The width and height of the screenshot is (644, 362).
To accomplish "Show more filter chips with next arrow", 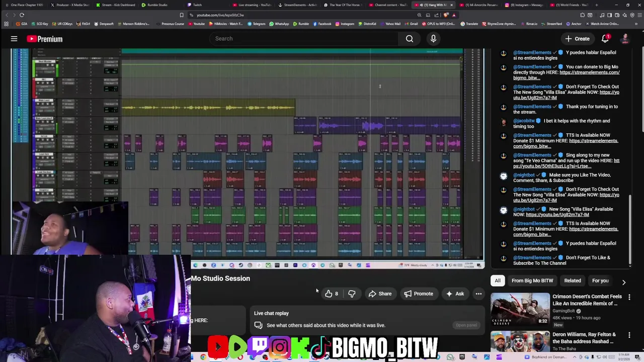I will (624, 282).
